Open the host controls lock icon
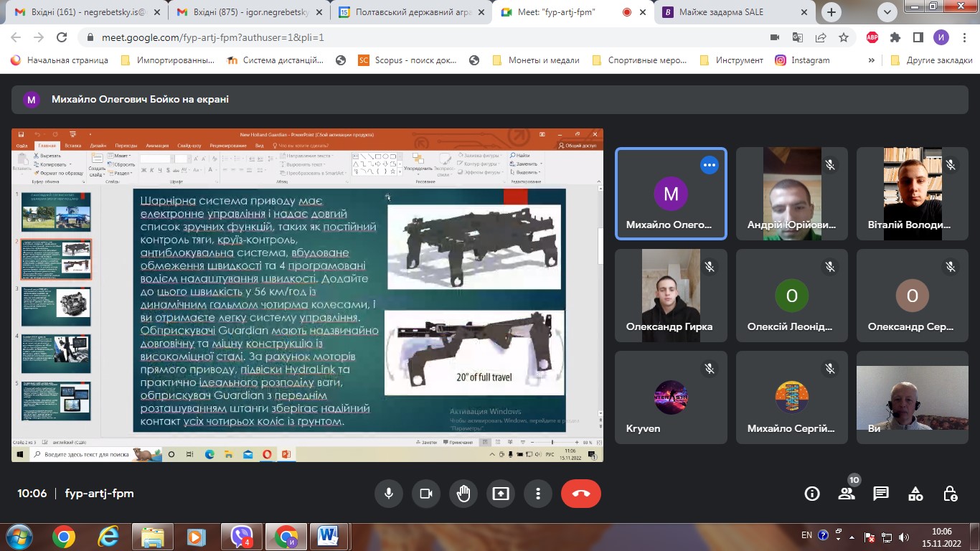 click(950, 494)
